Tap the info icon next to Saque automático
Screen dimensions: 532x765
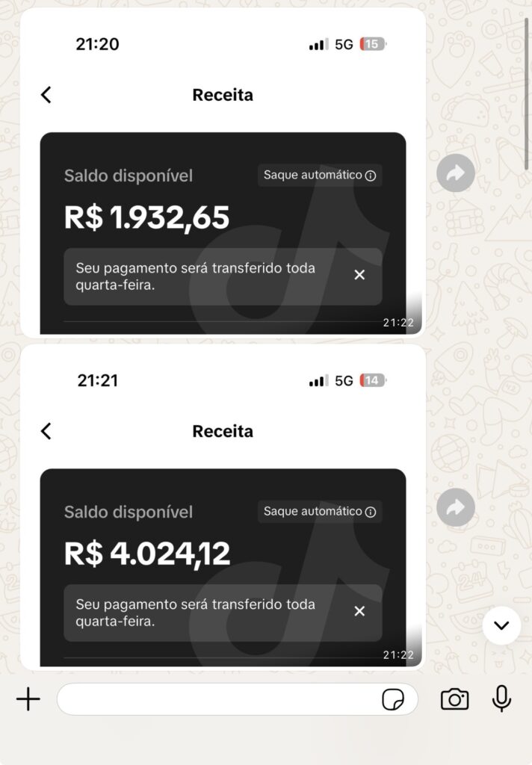click(x=371, y=176)
